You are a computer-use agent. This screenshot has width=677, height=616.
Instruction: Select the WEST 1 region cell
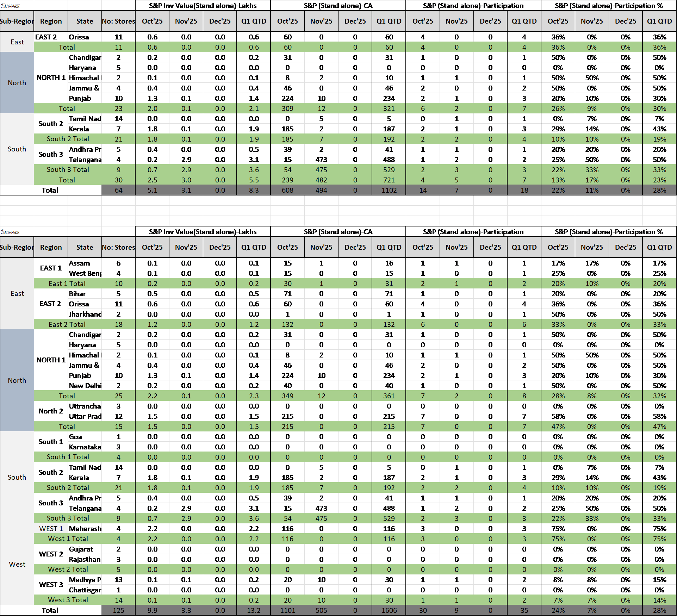51,529
